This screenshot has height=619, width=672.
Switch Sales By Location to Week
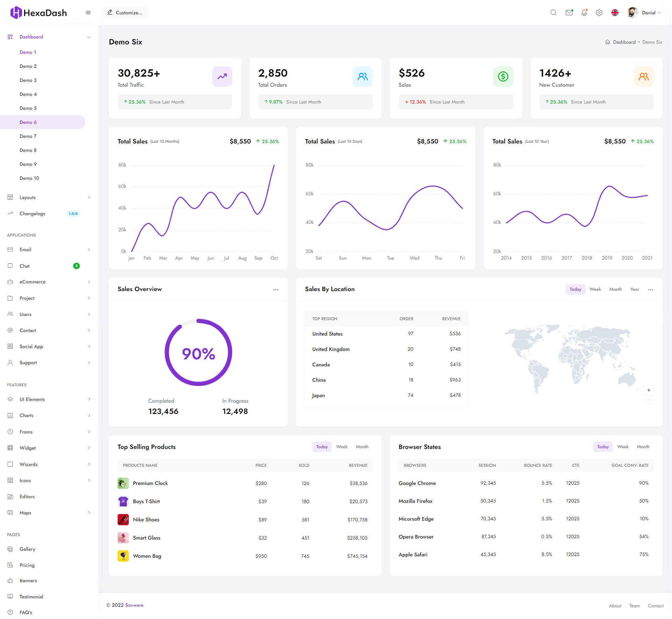[x=595, y=289]
